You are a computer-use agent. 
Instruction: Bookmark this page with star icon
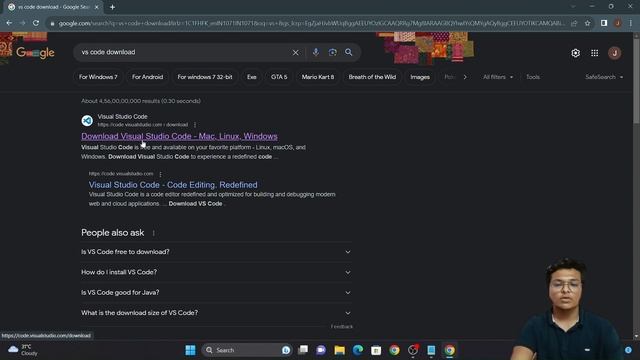pyautogui.click(x=587, y=23)
